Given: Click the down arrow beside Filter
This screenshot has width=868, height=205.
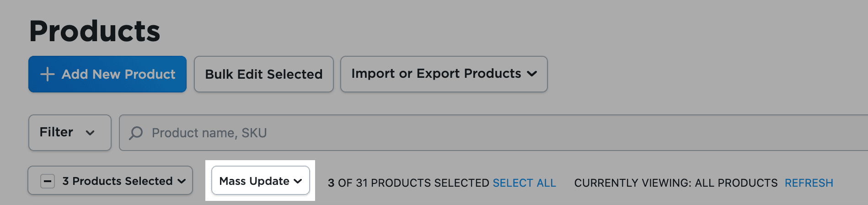Looking at the screenshot, I should click(90, 133).
